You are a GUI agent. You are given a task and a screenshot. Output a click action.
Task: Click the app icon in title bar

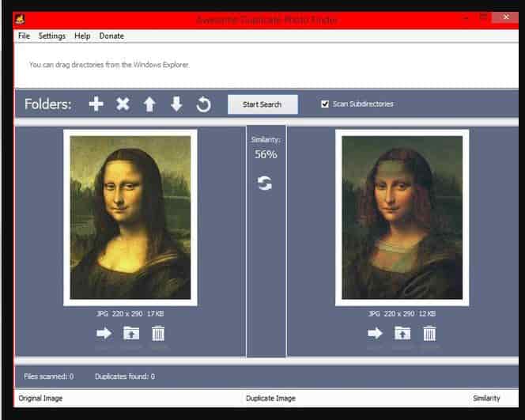coord(20,18)
